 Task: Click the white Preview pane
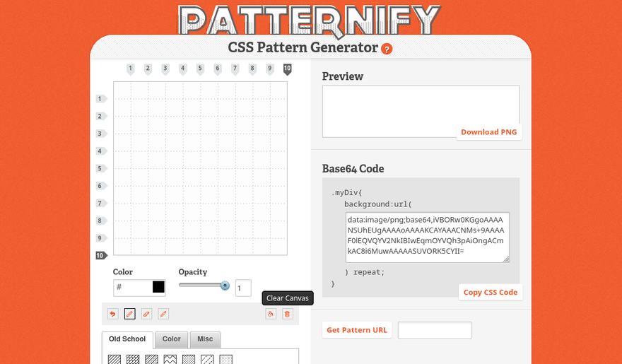pos(421,112)
